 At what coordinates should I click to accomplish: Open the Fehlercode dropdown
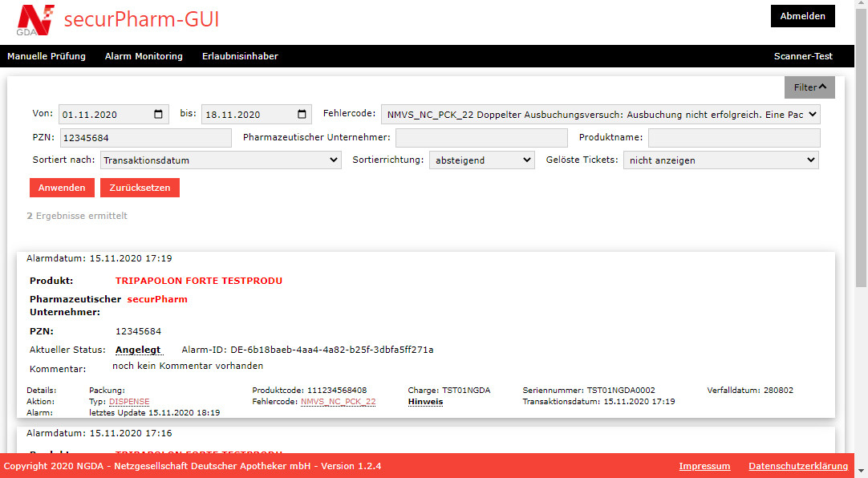coord(601,115)
